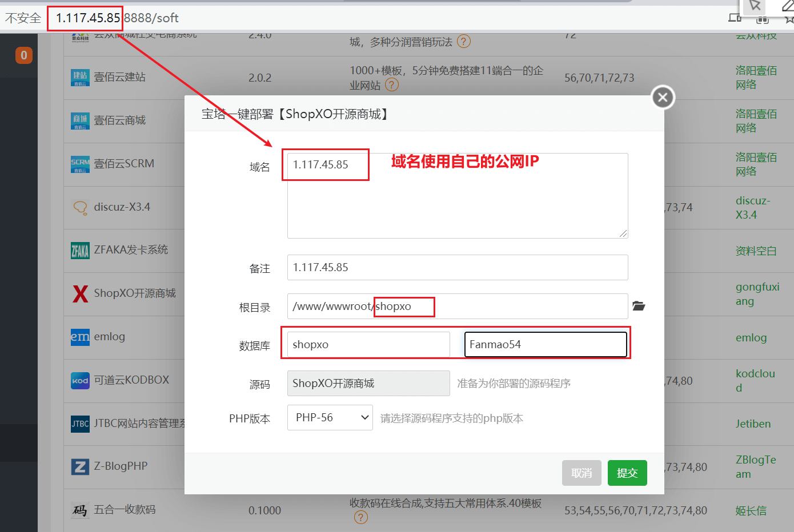Image resolution: width=794 pixels, height=532 pixels.
Task: Open help icon next to 多种分润营销玩法
Action: (x=464, y=42)
